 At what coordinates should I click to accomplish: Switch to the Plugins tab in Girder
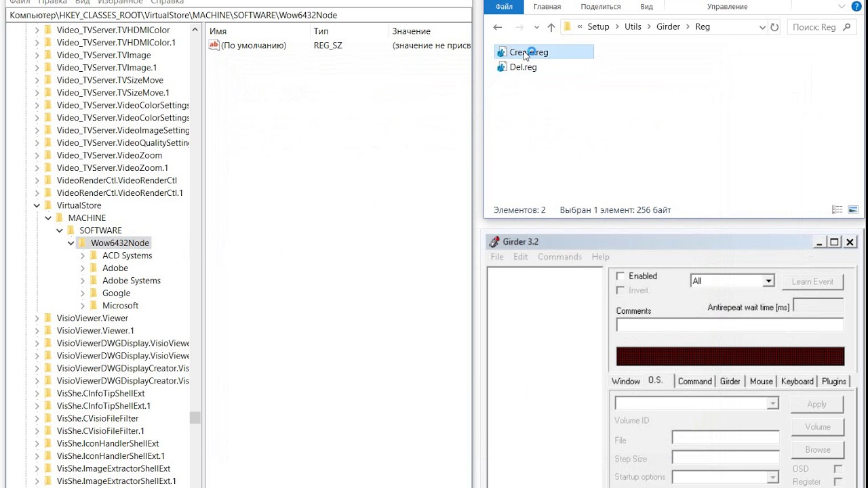tap(834, 382)
